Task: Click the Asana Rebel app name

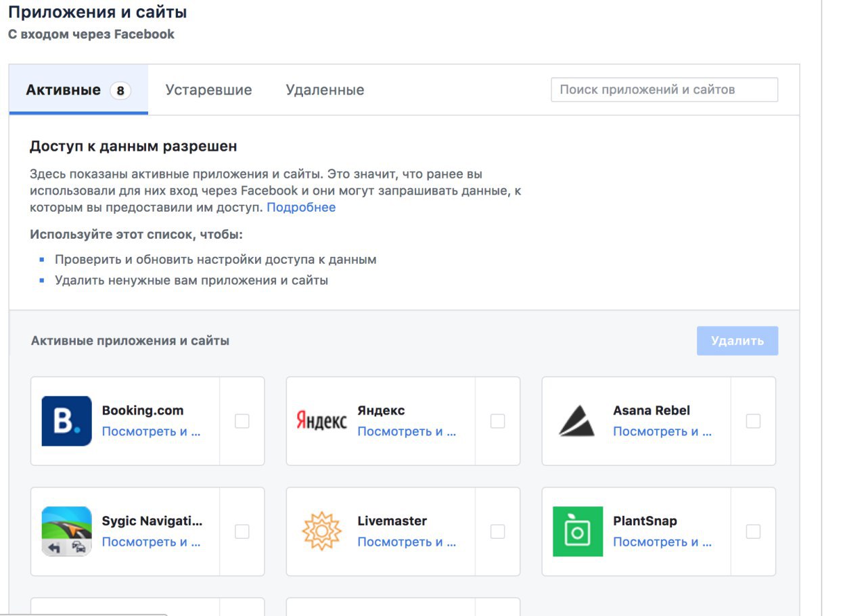Action: pyautogui.click(x=652, y=410)
